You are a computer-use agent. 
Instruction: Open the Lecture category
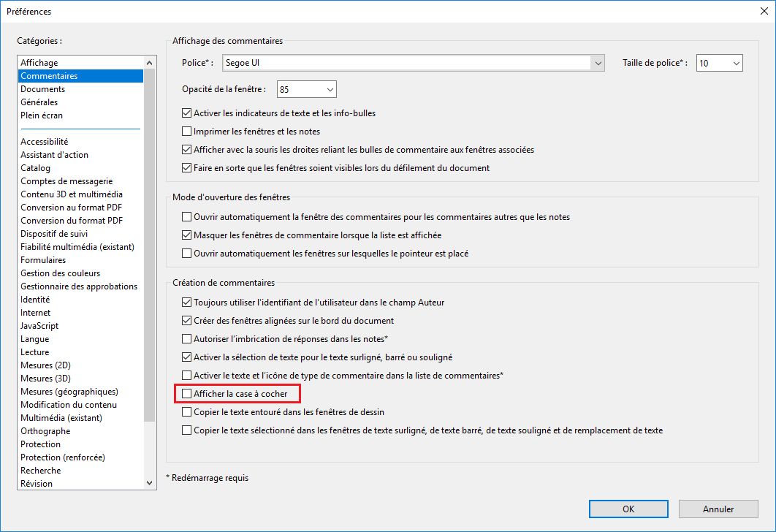[x=80, y=351]
